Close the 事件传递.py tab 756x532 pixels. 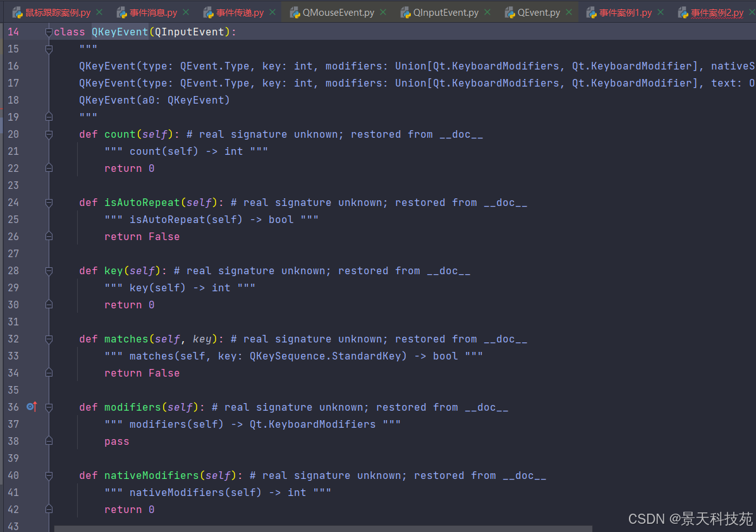(272, 12)
